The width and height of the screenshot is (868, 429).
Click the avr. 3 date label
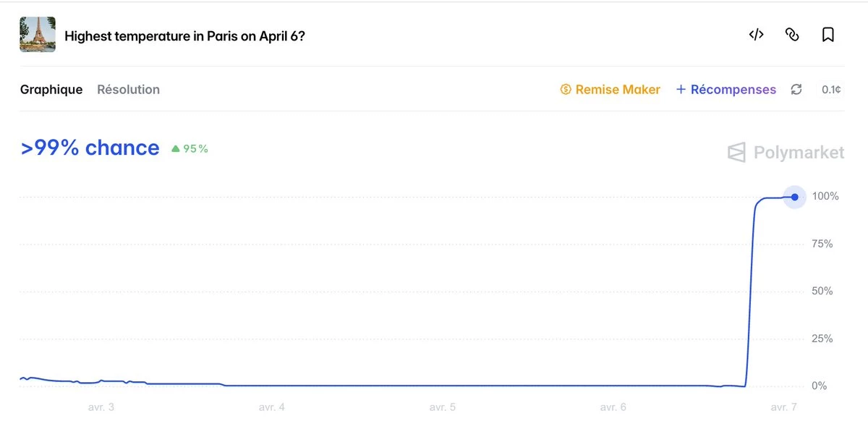(x=101, y=407)
